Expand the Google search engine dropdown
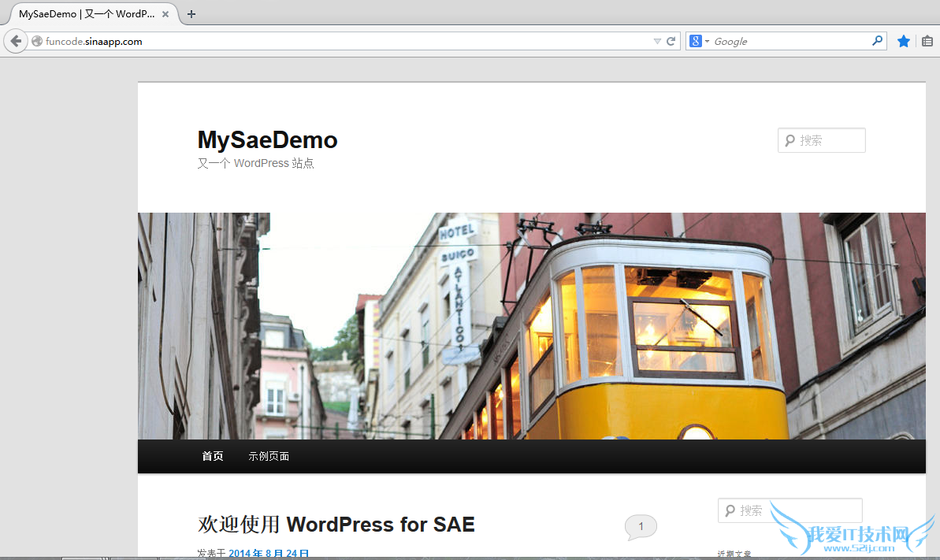Screen dimensions: 940x560 [699, 41]
